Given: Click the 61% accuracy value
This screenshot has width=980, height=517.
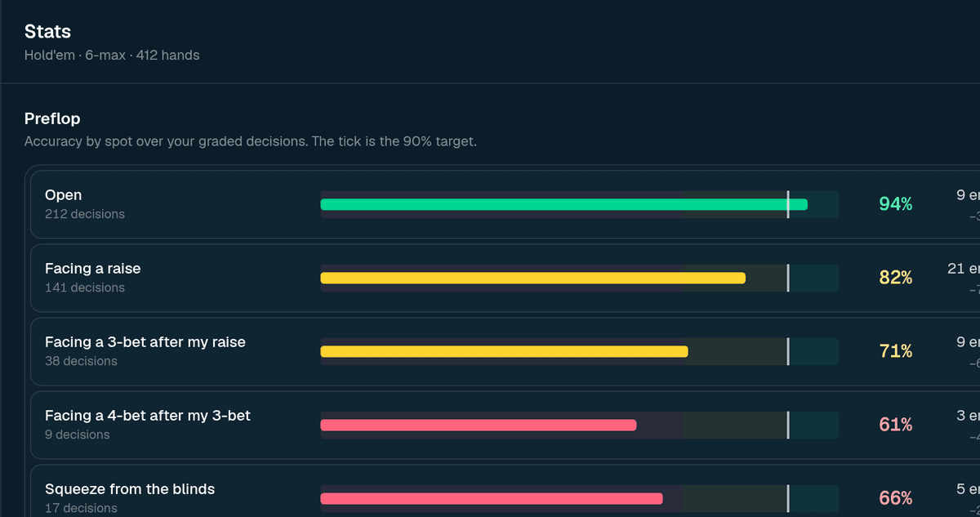Looking at the screenshot, I should [x=895, y=425].
